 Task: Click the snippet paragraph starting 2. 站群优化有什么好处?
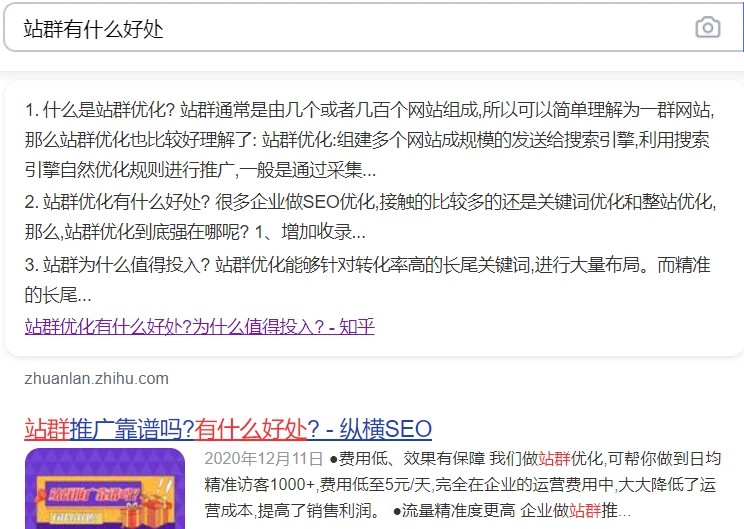pyautogui.click(x=370, y=217)
